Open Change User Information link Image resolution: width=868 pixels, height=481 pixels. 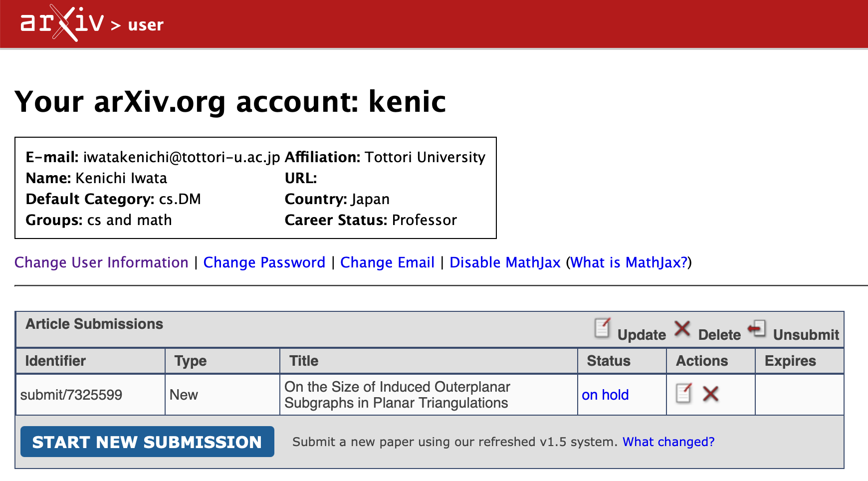(101, 262)
